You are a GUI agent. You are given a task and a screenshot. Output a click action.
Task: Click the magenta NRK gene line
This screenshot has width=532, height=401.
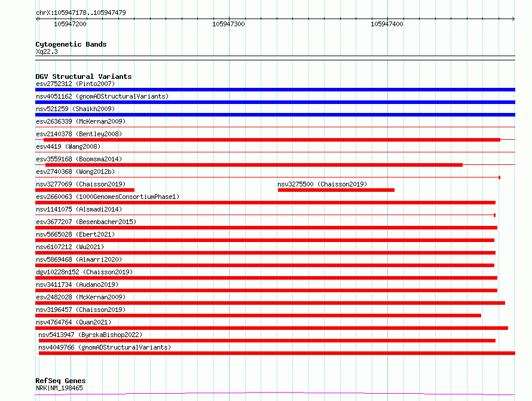[x=275, y=394]
